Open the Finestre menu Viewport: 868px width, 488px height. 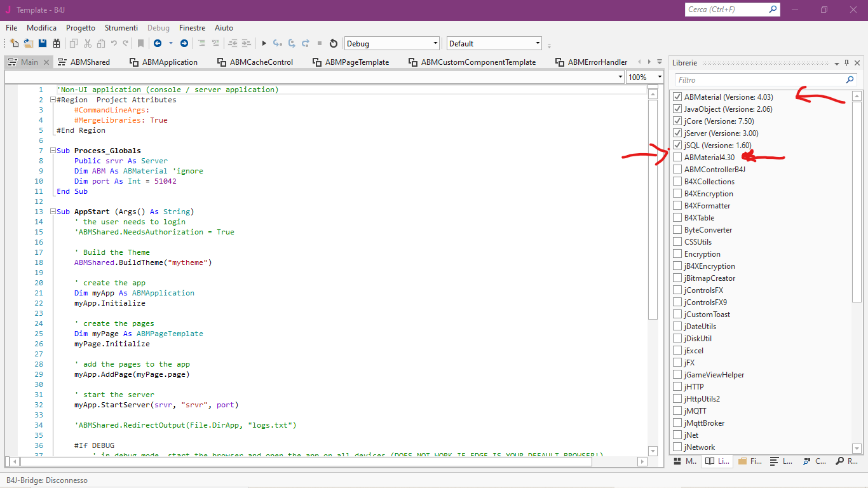[192, 28]
